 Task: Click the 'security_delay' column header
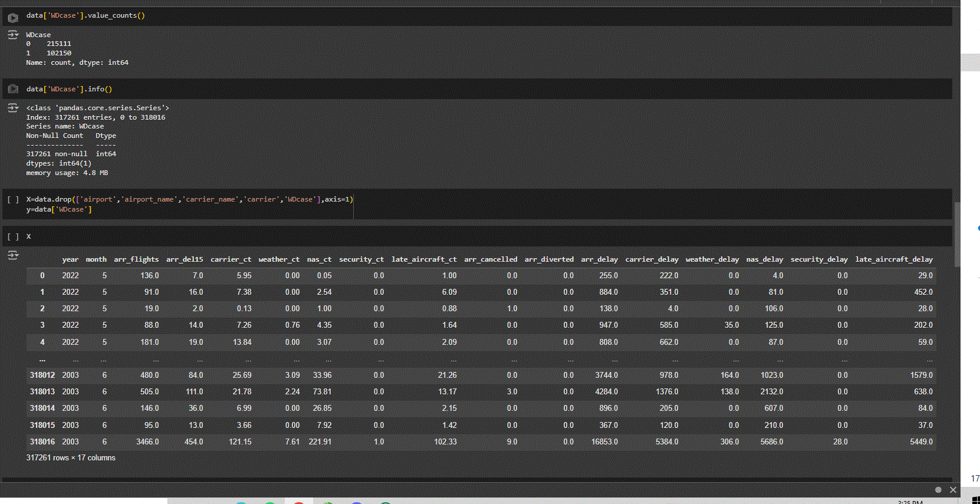(819, 259)
